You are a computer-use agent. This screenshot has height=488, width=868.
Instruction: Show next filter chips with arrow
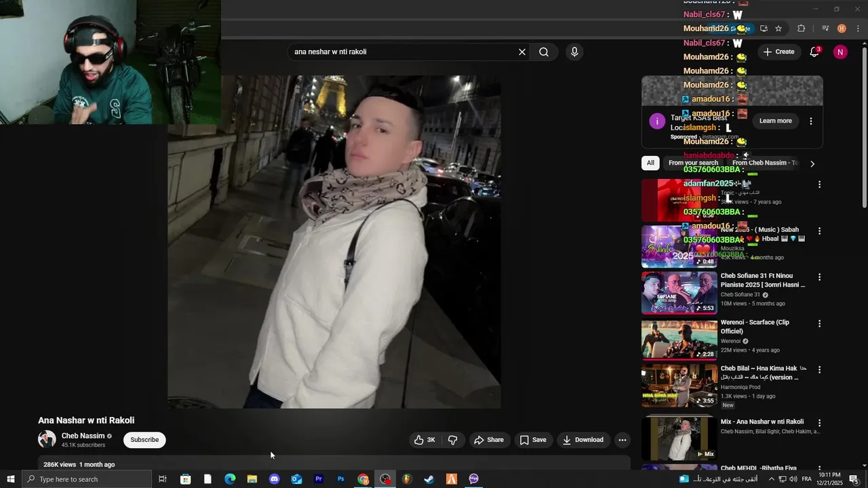click(812, 163)
